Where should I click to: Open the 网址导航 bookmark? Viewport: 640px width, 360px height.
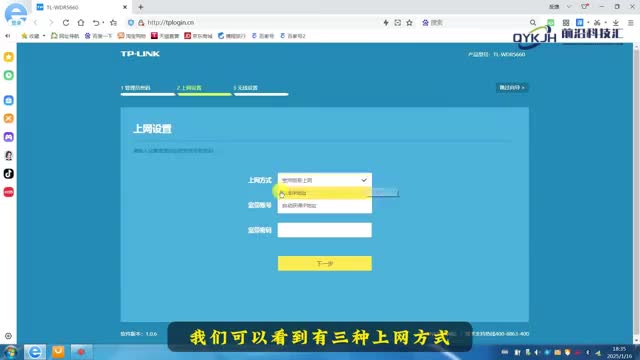click(64, 36)
